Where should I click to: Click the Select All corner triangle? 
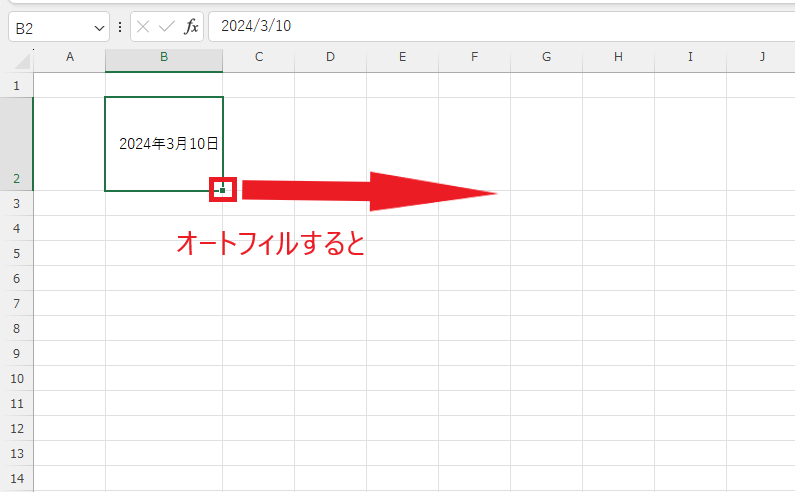[x=23, y=61]
